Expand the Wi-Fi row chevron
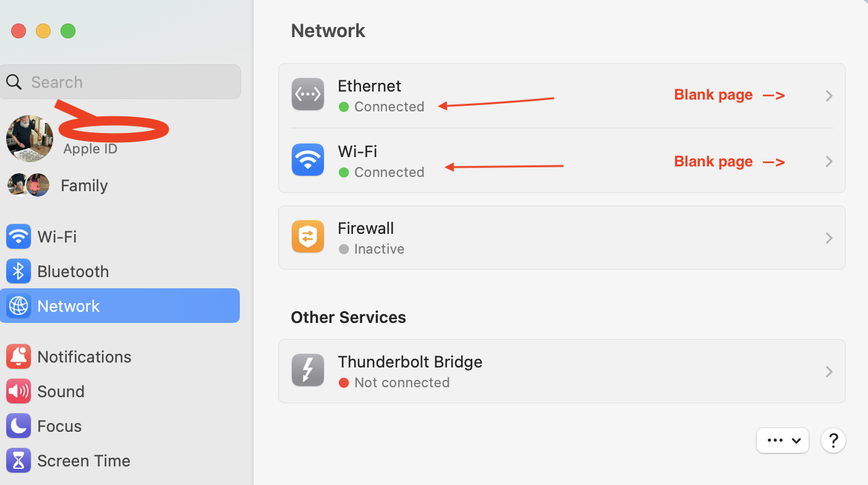868x485 pixels. click(x=829, y=161)
